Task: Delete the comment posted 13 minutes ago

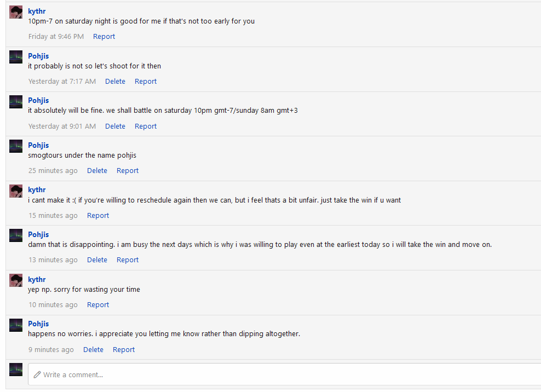Action: click(97, 260)
